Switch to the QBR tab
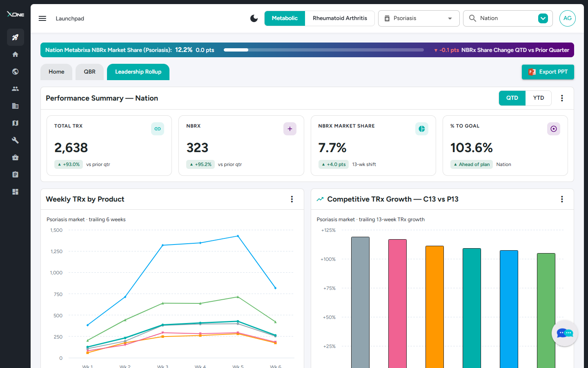 [x=90, y=72]
